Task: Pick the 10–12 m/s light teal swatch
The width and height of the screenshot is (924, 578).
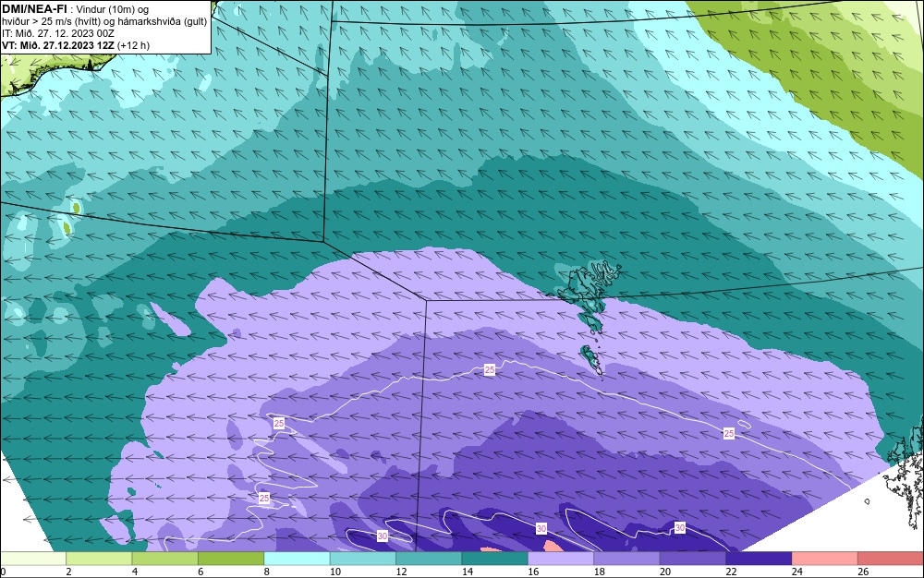Action: click(363, 559)
